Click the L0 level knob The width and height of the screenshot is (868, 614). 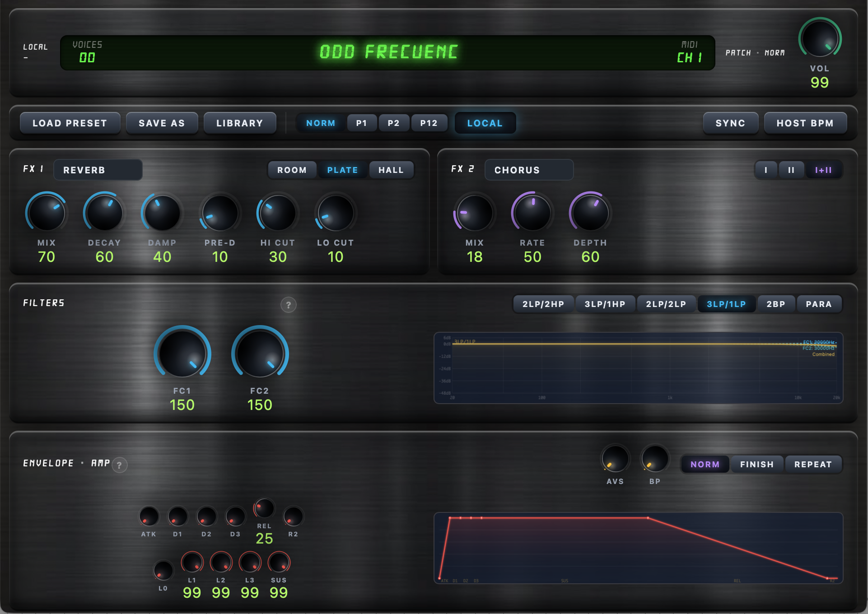(x=163, y=571)
